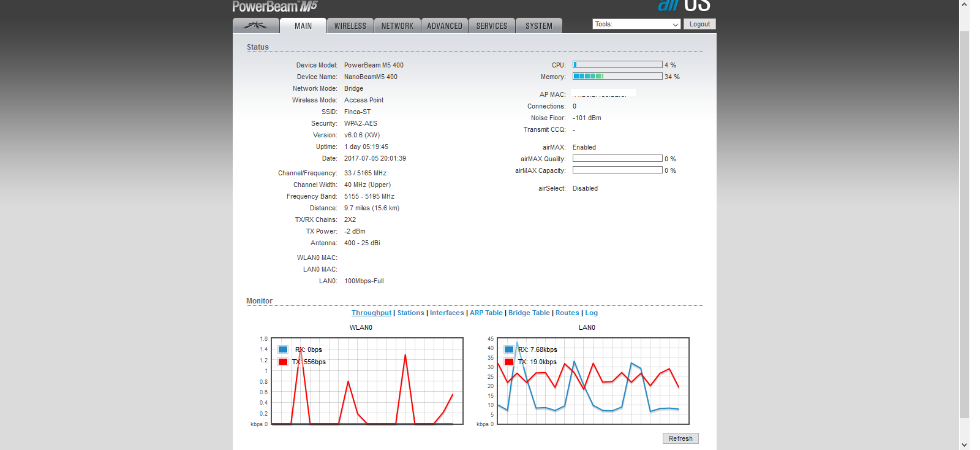This screenshot has width=980, height=450.
Task: Select the Throughput monitor link
Action: click(371, 313)
